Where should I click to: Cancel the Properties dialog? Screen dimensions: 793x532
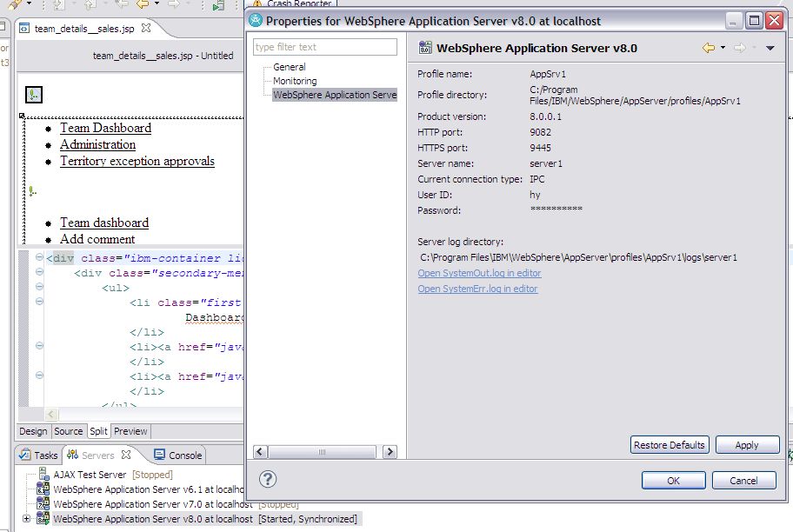point(743,481)
